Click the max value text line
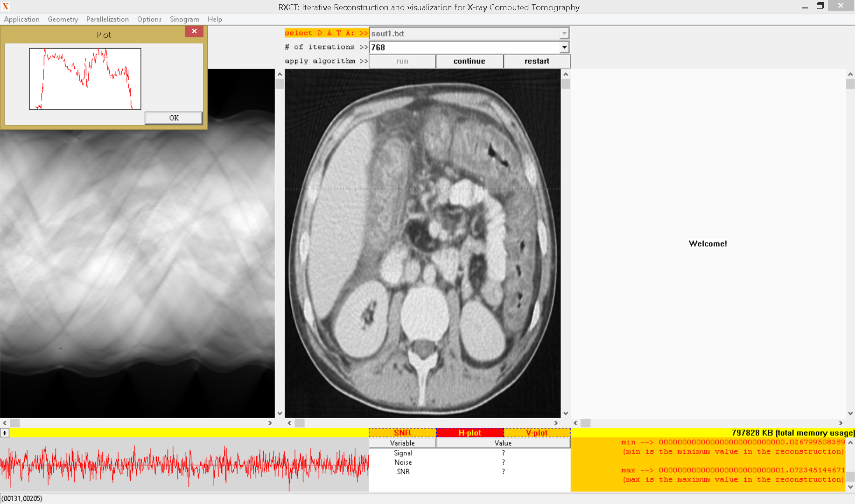This screenshot has width=855, height=504. tap(733, 470)
